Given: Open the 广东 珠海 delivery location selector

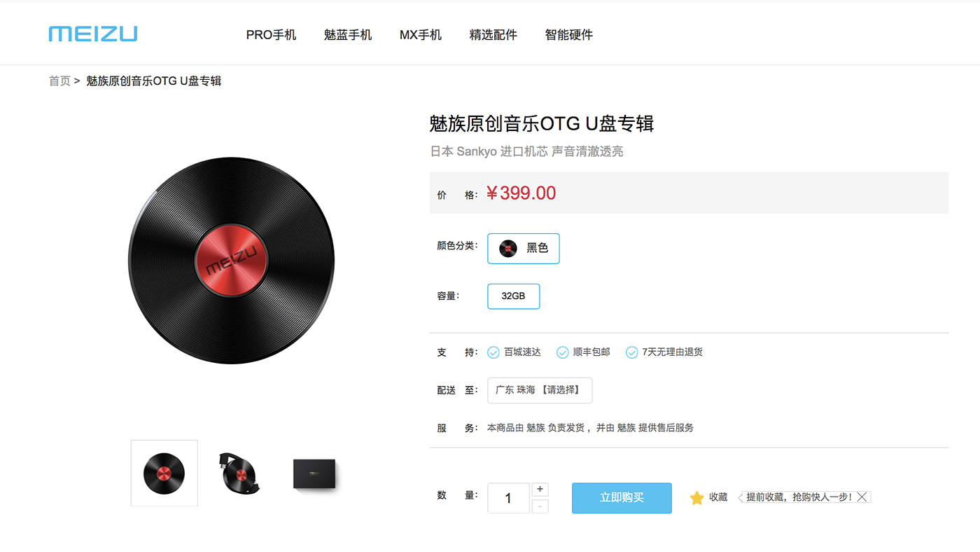Looking at the screenshot, I should [539, 390].
